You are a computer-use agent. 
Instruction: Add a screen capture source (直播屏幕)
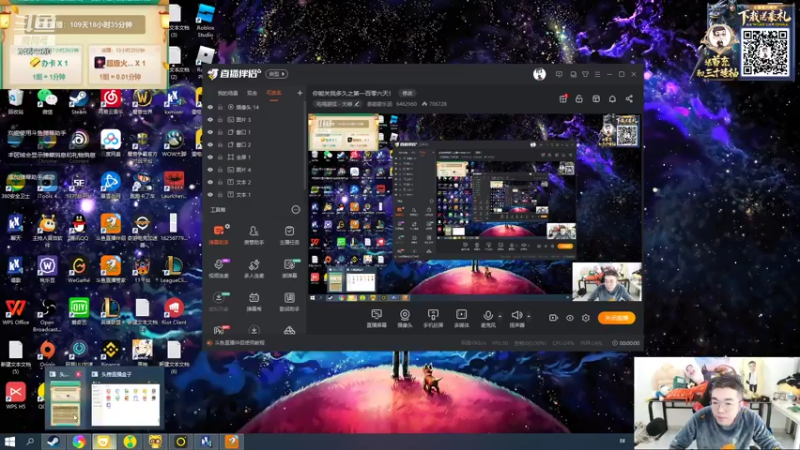click(x=377, y=318)
